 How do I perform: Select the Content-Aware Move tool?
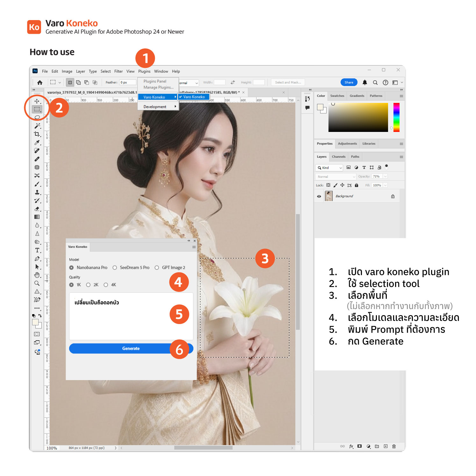click(x=37, y=176)
